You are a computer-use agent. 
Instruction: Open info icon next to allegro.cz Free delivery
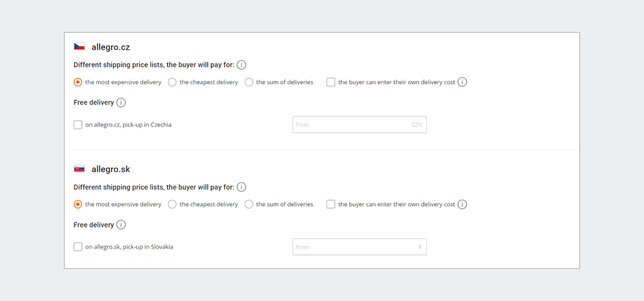[121, 102]
